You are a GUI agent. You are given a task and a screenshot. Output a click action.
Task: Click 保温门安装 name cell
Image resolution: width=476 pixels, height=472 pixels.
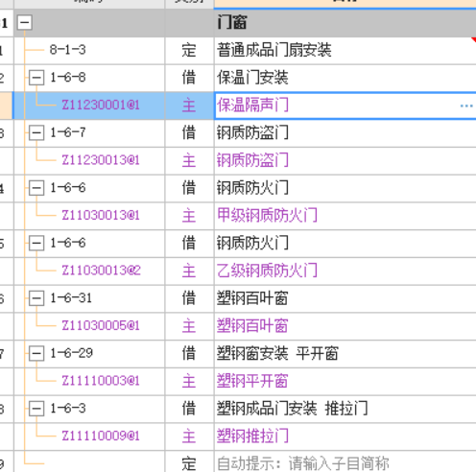tap(345, 78)
